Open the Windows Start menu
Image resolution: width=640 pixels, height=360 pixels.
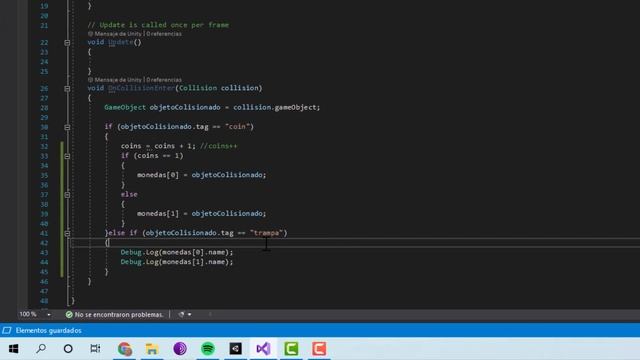[x=13, y=349]
